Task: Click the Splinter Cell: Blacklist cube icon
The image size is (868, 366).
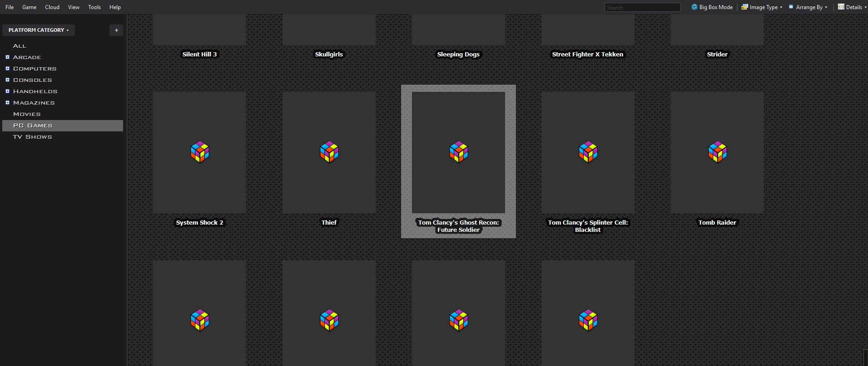Action: point(588,152)
